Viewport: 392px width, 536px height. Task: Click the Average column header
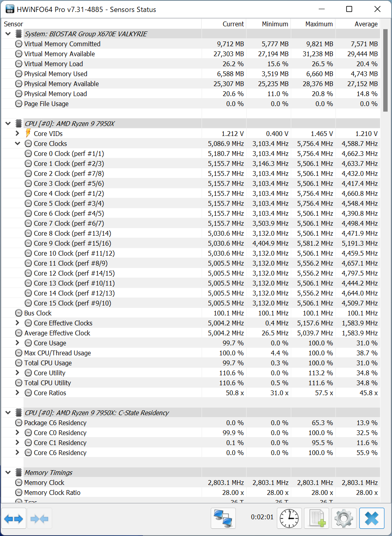point(366,24)
